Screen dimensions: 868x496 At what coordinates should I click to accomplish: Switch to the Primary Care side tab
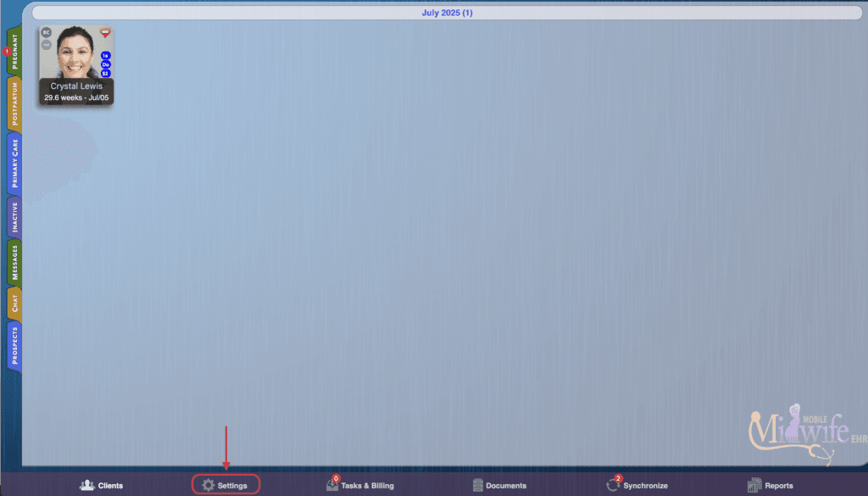point(14,164)
